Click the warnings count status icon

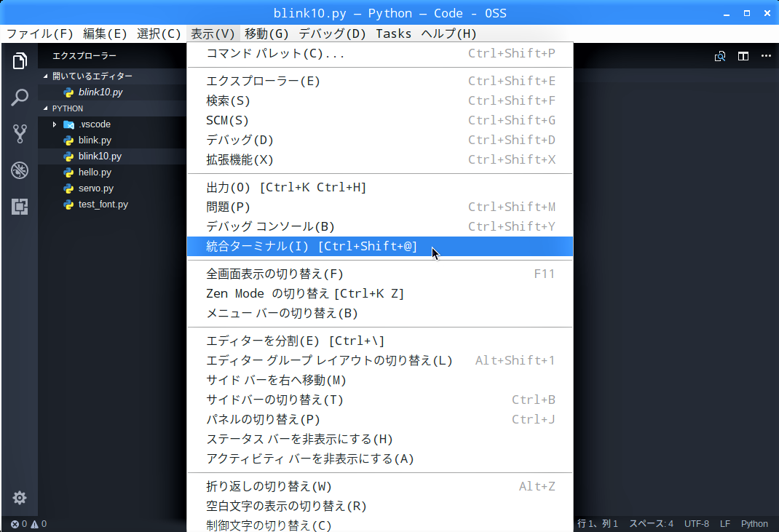39,523
